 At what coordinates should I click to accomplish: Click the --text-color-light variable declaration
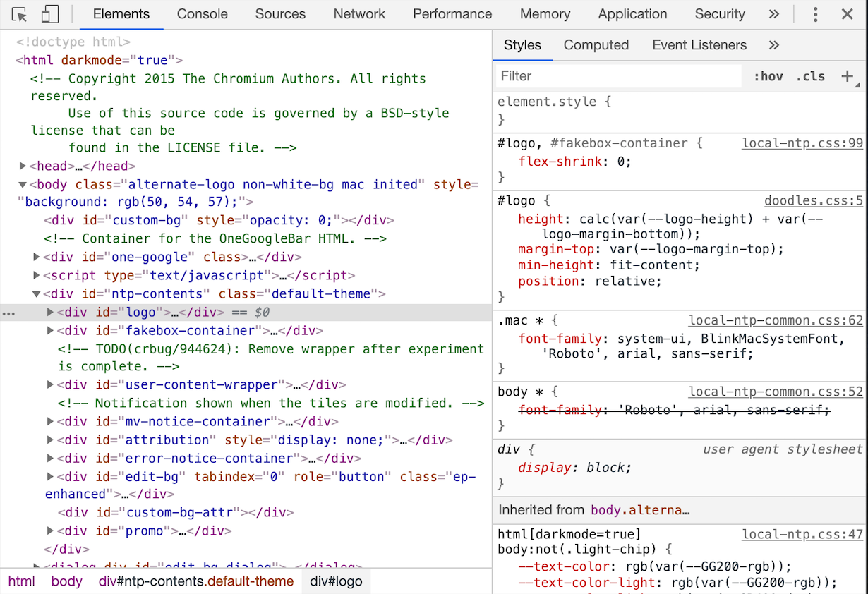[x=677, y=583]
